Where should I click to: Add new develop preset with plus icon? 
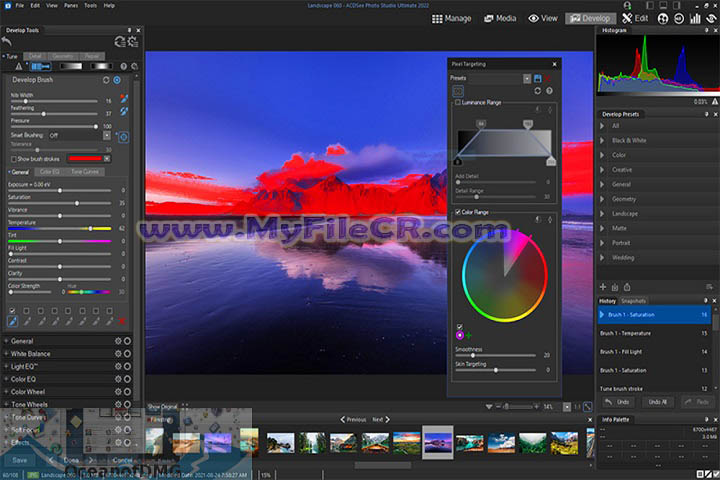[x=603, y=287]
